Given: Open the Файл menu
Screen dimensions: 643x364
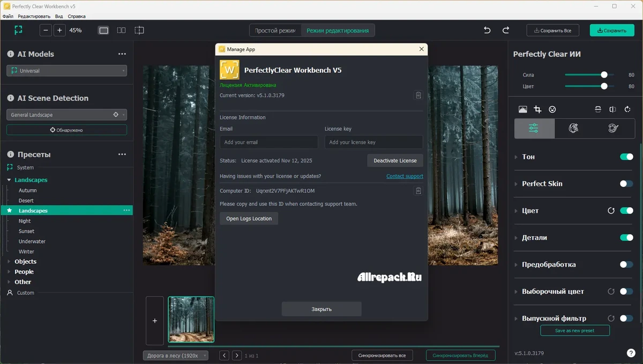Looking at the screenshot, I should (8, 17).
